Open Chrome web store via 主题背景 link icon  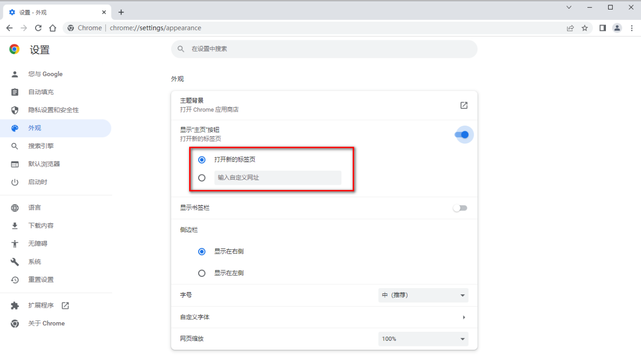click(464, 105)
